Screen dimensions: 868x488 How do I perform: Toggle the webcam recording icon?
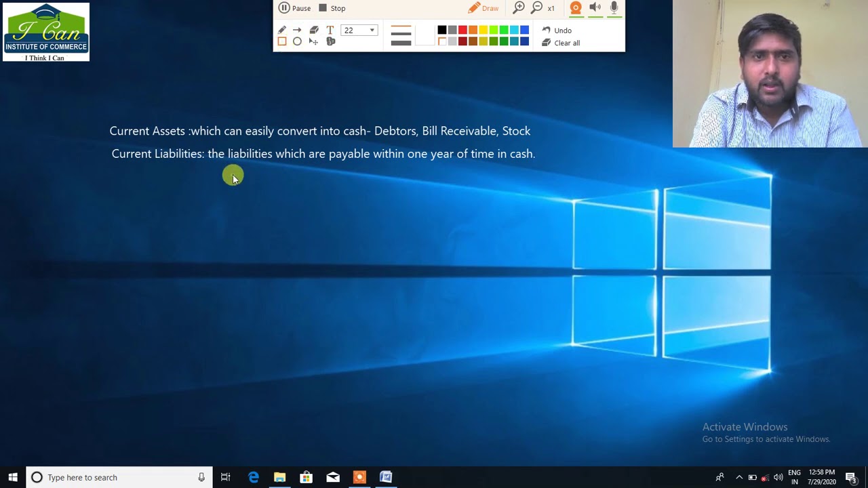576,8
